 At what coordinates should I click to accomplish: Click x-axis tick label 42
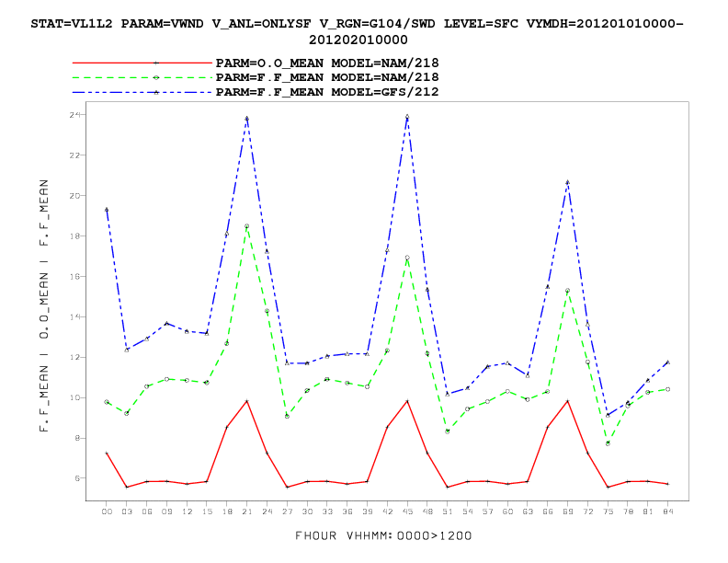pyautogui.click(x=387, y=511)
